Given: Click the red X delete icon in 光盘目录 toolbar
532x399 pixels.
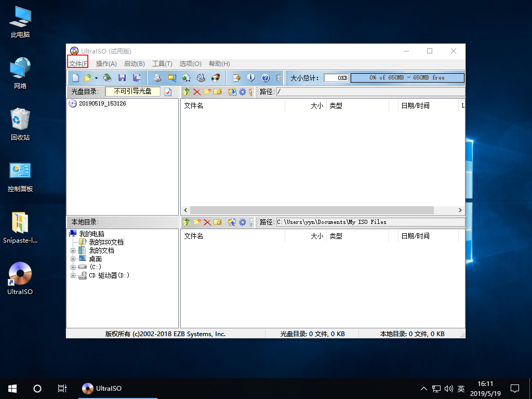Looking at the screenshot, I should coord(197,91).
